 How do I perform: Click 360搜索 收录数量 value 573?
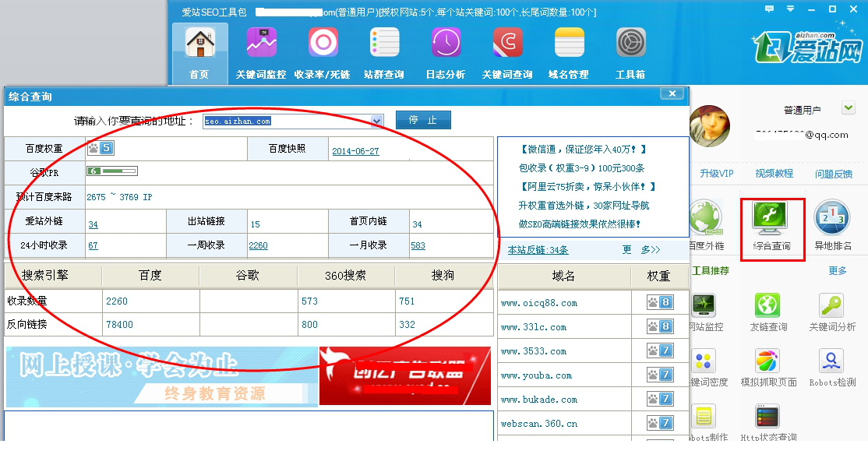pyautogui.click(x=309, y=301)
